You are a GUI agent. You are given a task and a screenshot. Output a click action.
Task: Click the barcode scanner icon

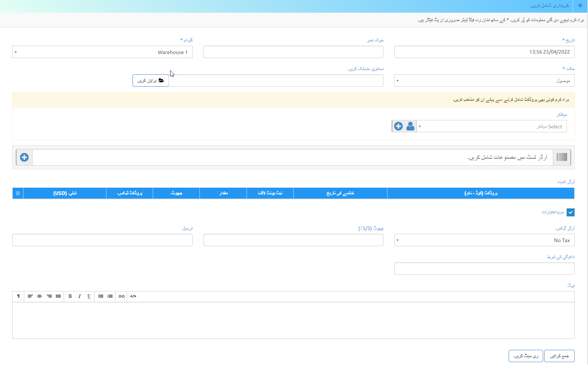(x=562, y=157)
